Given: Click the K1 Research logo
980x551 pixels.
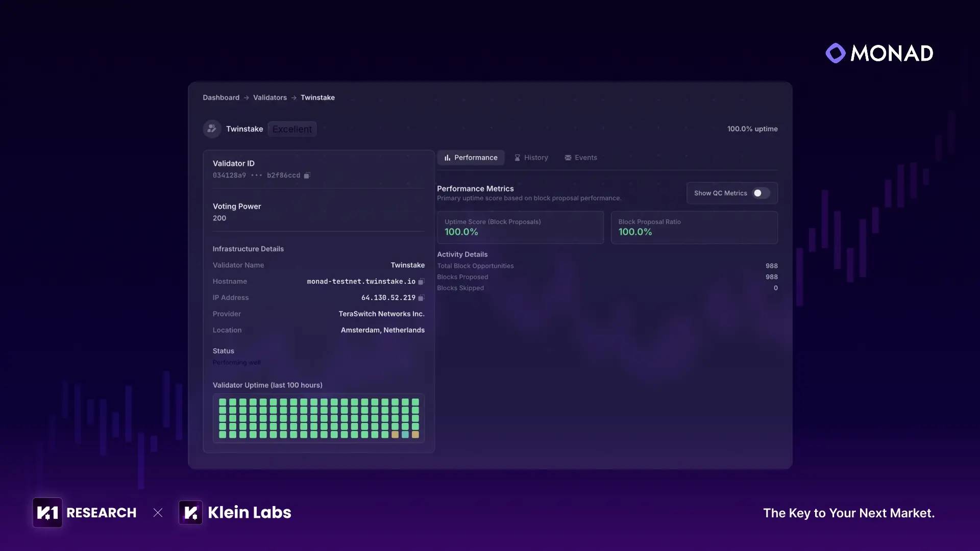Looking at the screenshot, I should tap(47, 513).
